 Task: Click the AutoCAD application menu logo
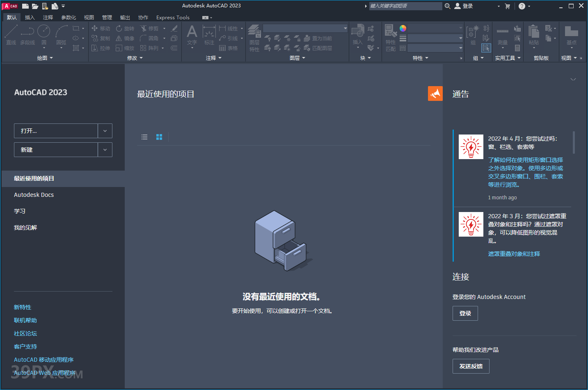point(10,6)
